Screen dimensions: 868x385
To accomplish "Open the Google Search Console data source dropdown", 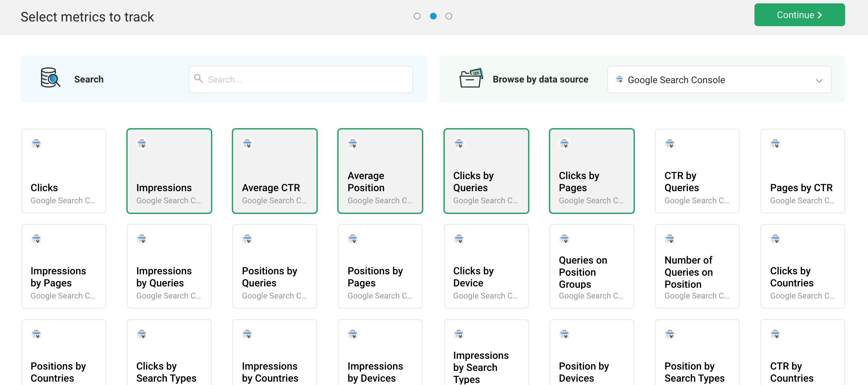I will click(x=819, y=79).
